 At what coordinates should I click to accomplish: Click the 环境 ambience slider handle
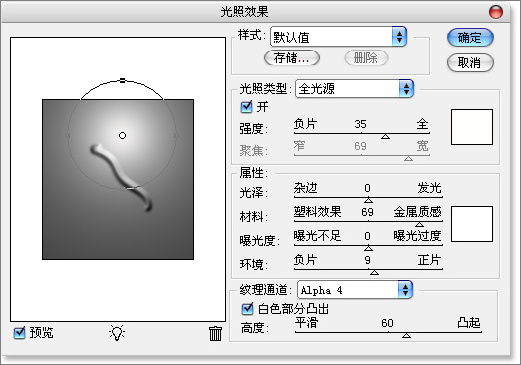374,272
